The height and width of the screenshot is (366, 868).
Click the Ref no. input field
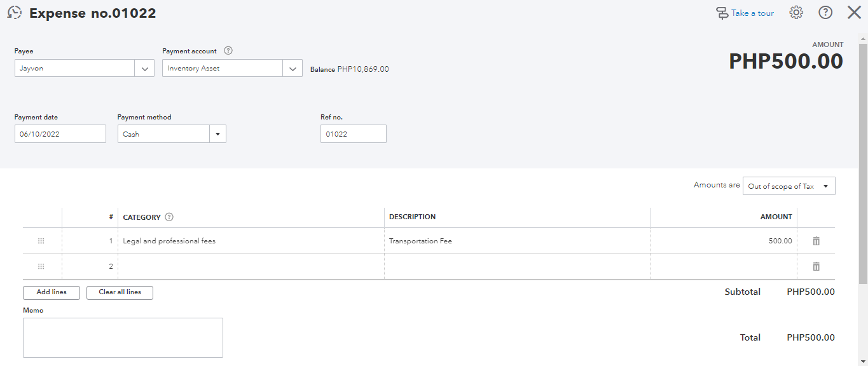tap(353, 134)
